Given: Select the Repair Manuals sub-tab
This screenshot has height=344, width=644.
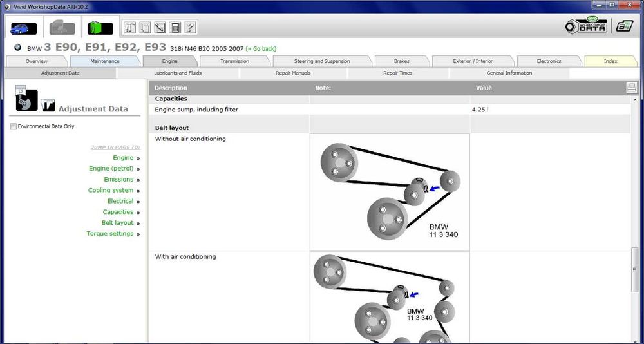Looking at the screenshot, I should 293,73.
